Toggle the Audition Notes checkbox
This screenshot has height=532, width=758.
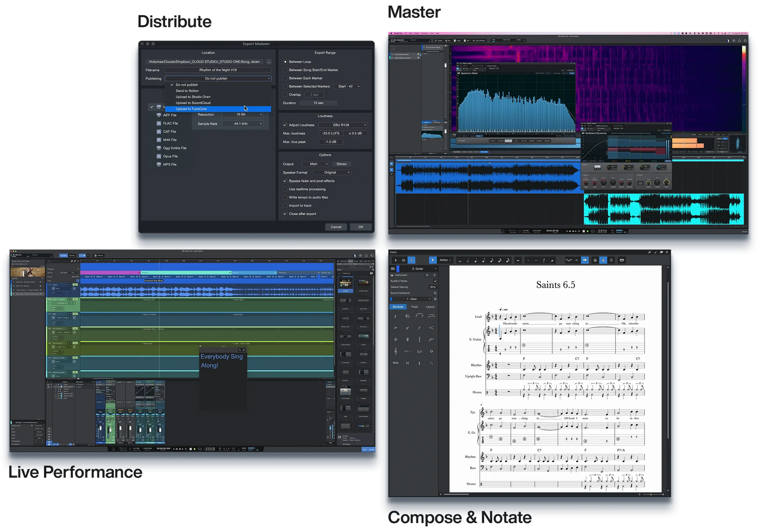click(435, 281)
